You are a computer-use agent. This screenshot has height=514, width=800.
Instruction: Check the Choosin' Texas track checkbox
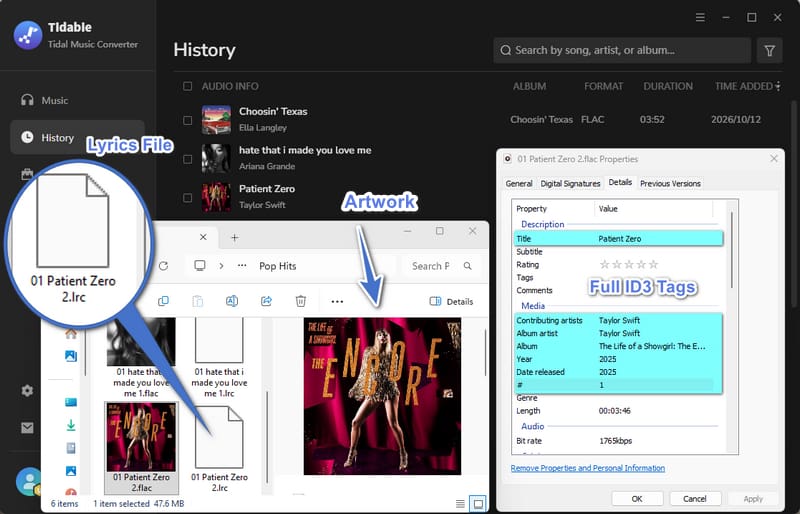[x=187, y=120]
